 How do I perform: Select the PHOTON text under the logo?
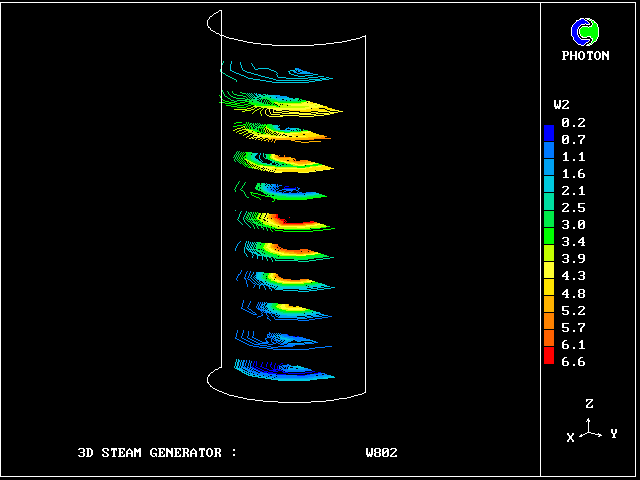tap(585, 56)
